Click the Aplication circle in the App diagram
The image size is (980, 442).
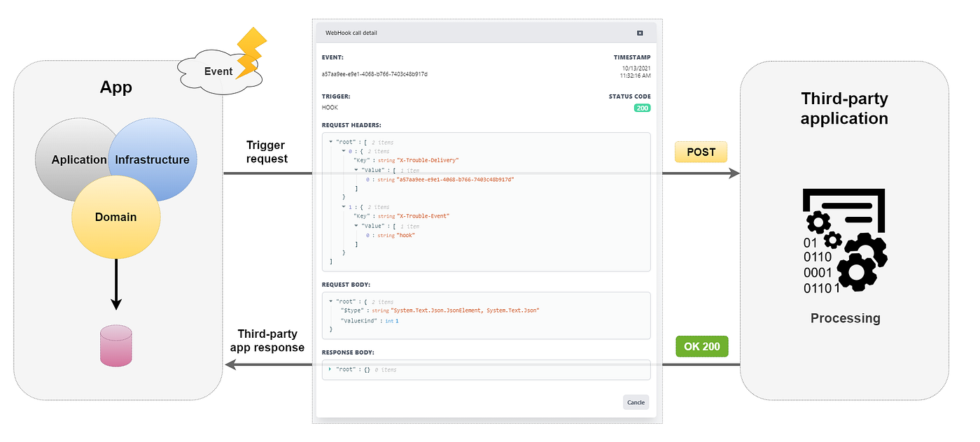pyautogui.click(x=77, y=159)
